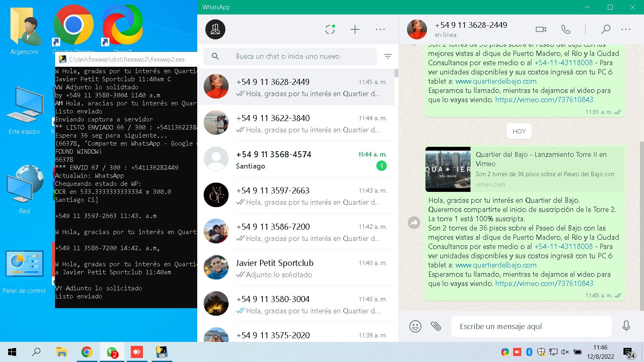The image size is (644, 362).
Task: Select the Red network desktop icon
Action: click(25, 189)
